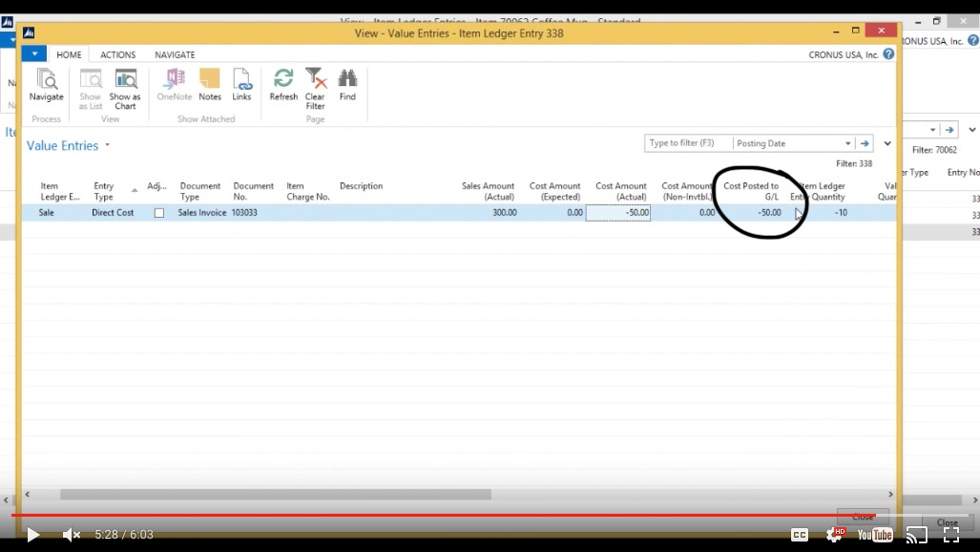The height and width of the screenshot is (552, 980).
Task: Enter fullscreen video mode
Action: click(x=951, y=535)
